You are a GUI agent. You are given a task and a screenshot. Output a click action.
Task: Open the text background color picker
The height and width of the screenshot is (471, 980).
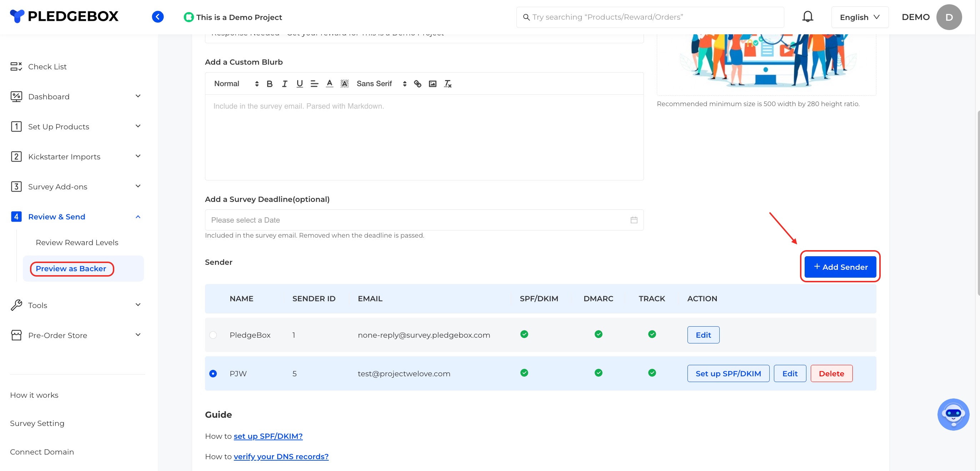(344, 84)
